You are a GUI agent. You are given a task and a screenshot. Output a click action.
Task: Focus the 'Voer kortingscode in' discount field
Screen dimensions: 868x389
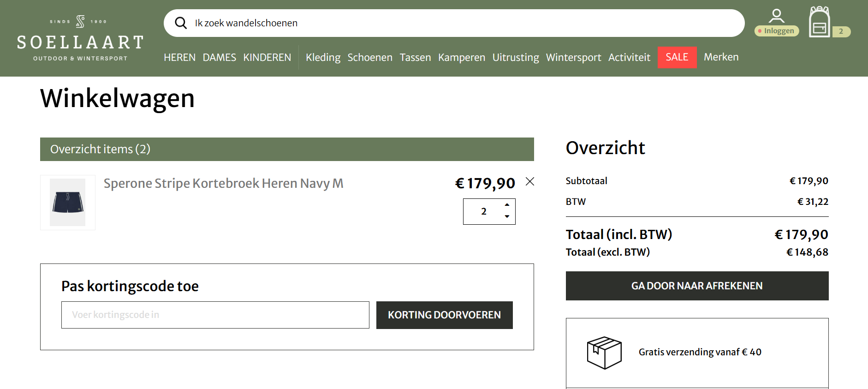click(x=215, y=315)
